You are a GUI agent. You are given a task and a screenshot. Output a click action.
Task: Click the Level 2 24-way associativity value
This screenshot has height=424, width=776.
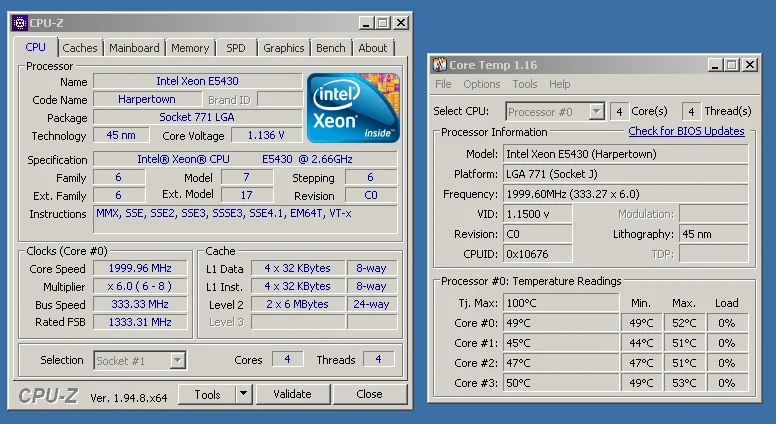[x=372, y=304]
